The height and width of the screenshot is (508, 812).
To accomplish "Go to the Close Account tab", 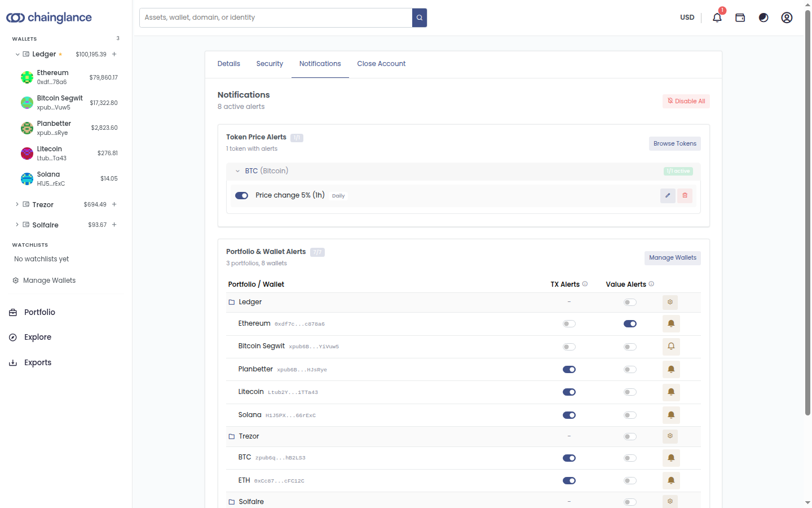I will pos(381,64).
